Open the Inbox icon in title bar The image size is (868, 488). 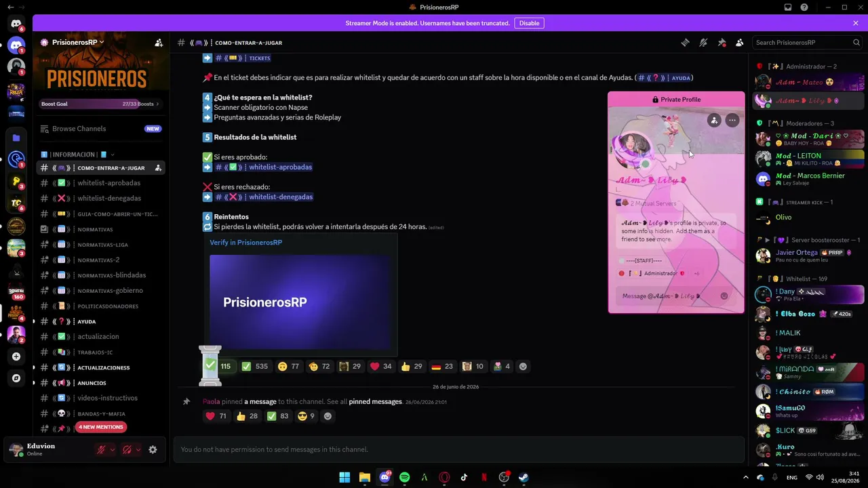788,7
